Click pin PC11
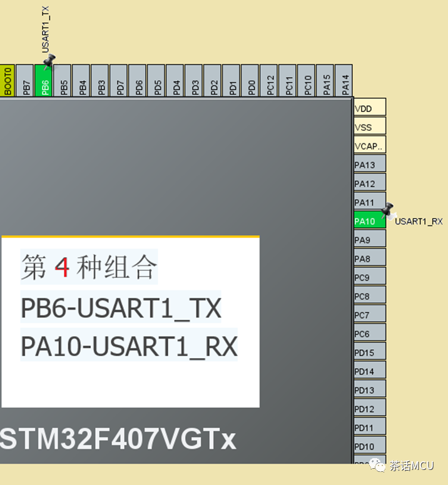 (x=287, y=81)
